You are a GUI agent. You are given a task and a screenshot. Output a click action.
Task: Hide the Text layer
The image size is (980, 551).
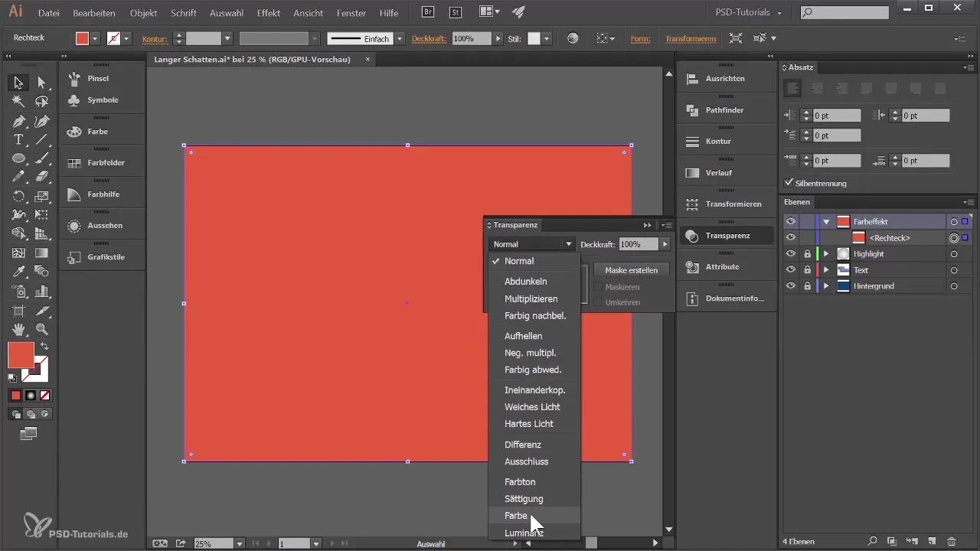(791, 269)
